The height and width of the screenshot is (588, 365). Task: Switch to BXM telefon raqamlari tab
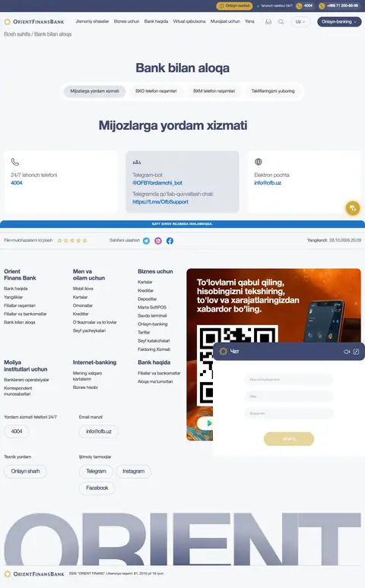[214, 91]
